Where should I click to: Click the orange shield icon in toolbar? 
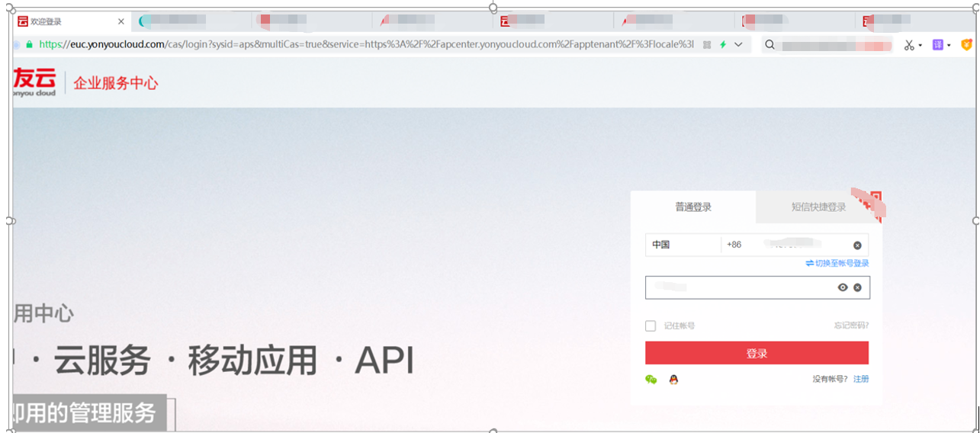tap(966, 45)
